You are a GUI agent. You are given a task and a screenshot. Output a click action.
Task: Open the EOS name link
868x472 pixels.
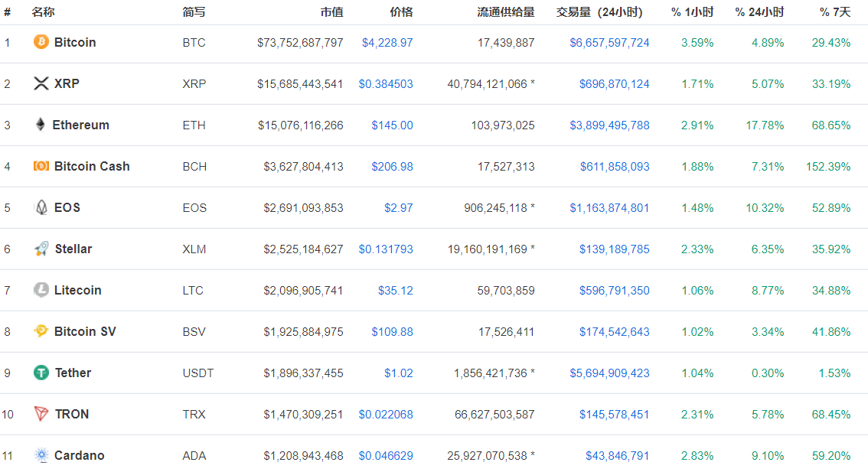tap(67, 207)
